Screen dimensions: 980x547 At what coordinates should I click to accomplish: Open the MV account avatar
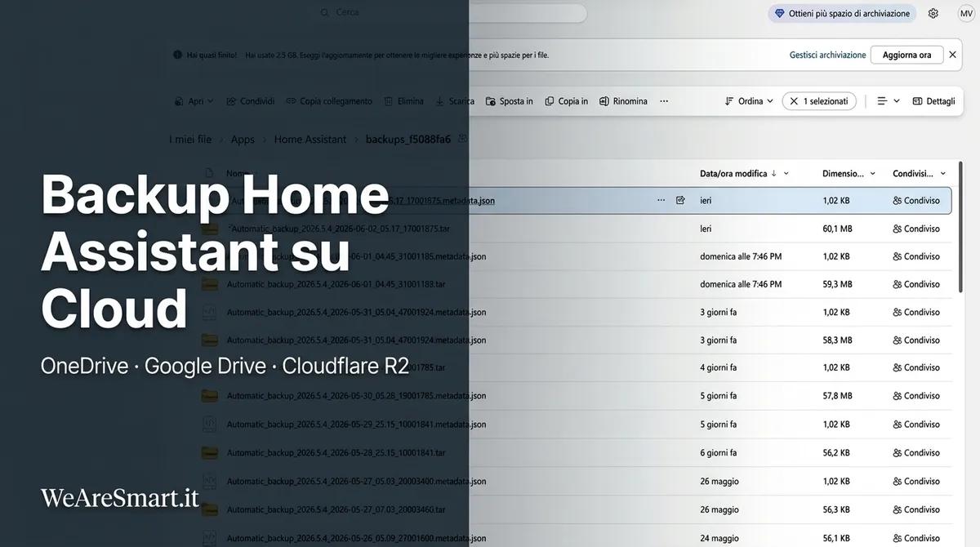966,13
